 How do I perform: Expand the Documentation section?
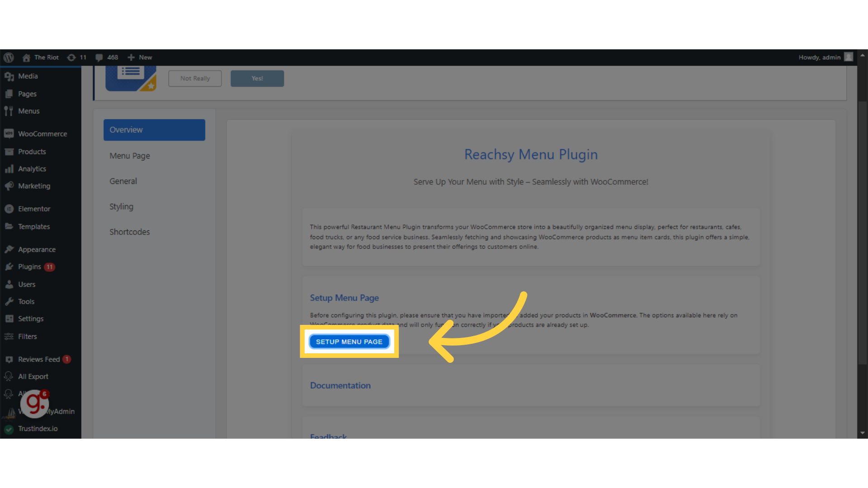[340, 385]
